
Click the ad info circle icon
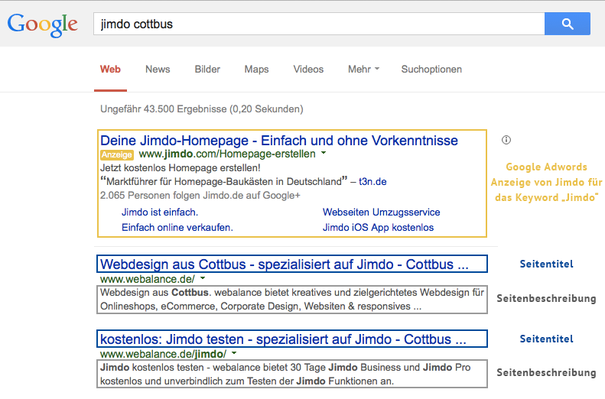[506, 140]
